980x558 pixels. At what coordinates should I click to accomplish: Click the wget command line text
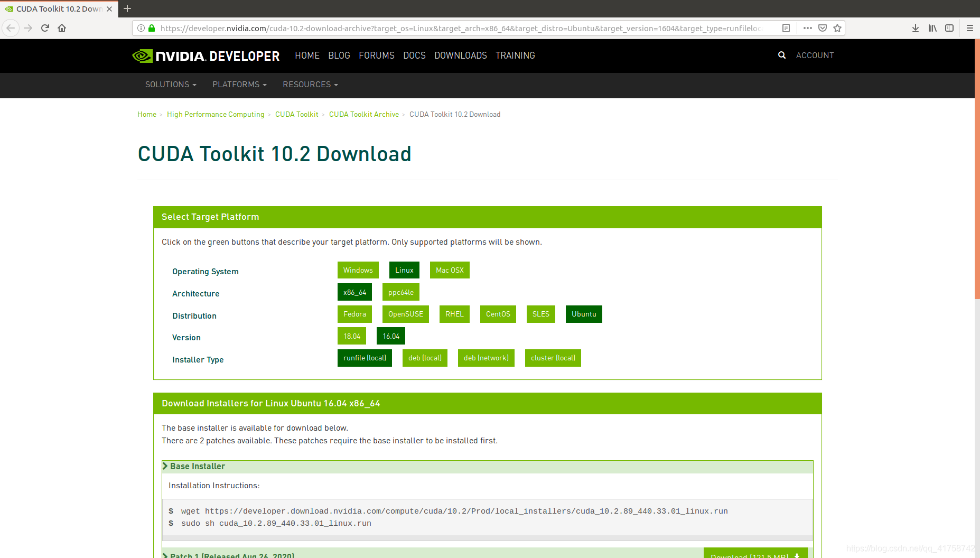point(454,511)
